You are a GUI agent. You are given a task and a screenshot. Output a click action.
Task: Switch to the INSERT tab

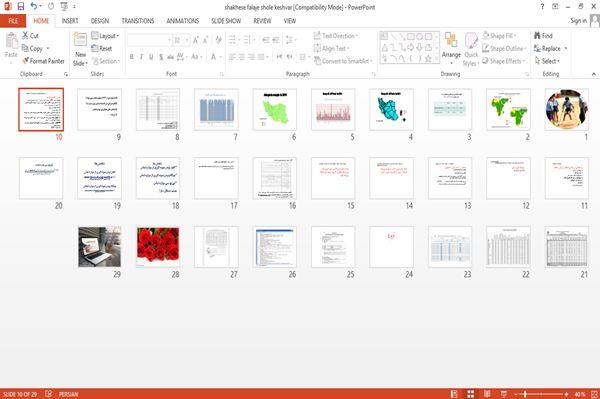(70, 21)
